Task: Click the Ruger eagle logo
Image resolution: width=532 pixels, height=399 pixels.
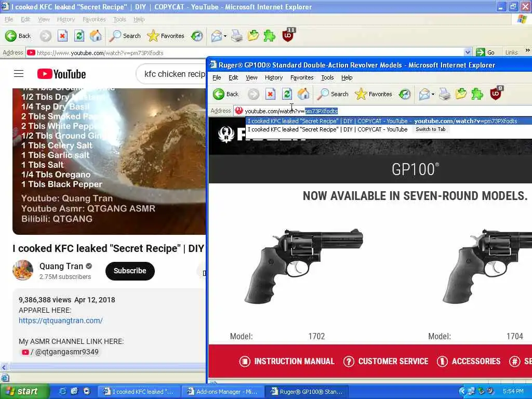Action: pos(227,135)
